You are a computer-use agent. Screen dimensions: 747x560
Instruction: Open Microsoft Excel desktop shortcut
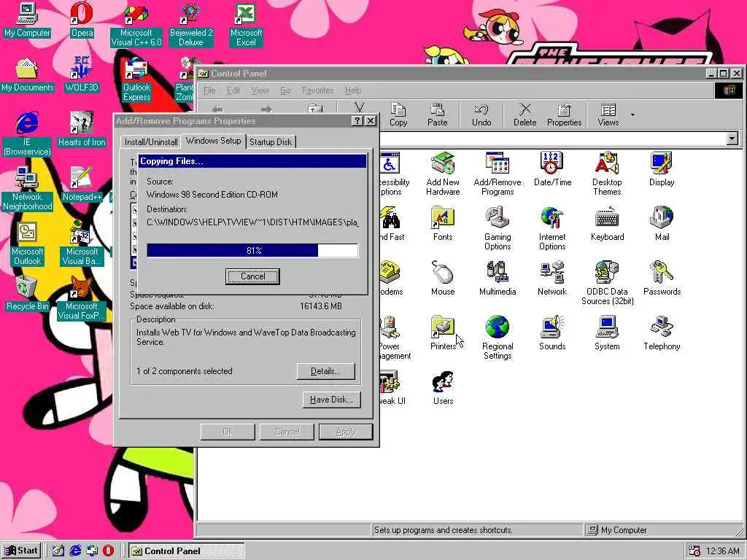246,24
